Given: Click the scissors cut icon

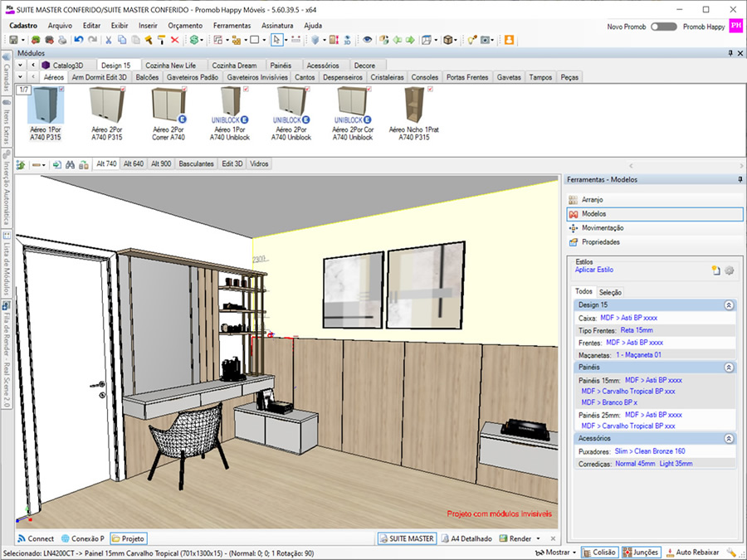Looking at the screenshot, I should pos(108,40).
